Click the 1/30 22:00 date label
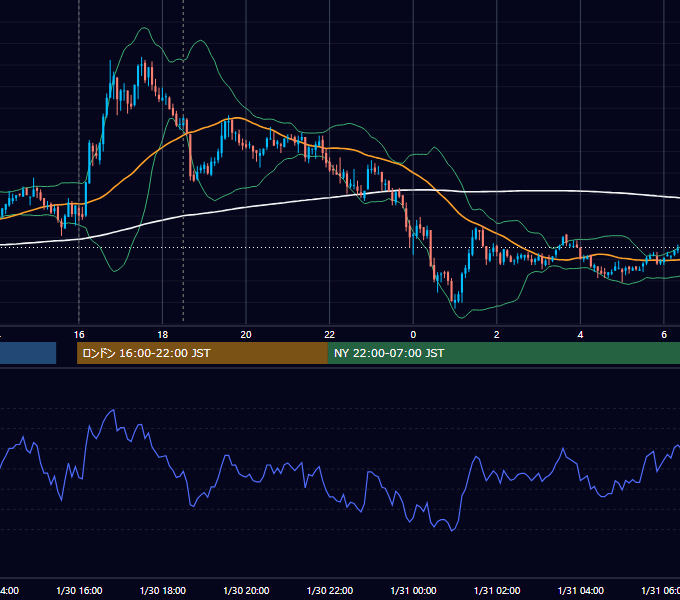 click(330, 590)
